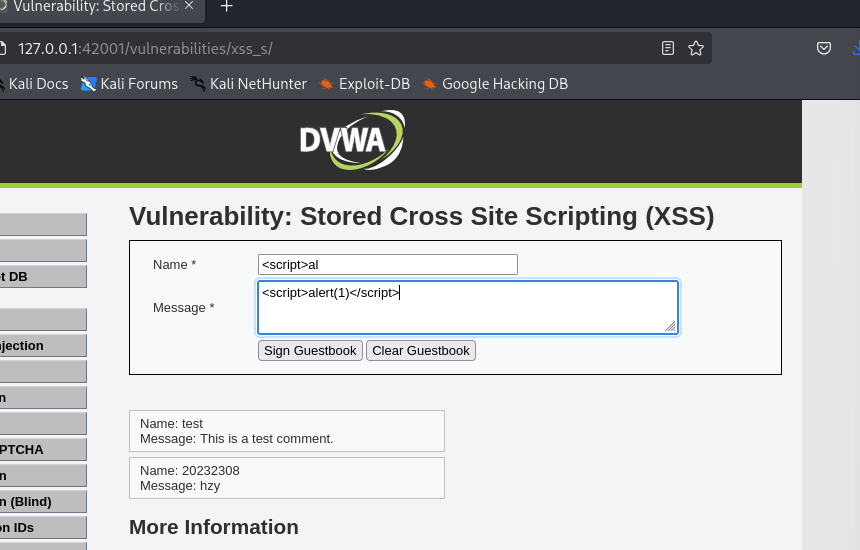Screen dimensions: 860x550
Task: Toggle reader view icon in address bar
Action: click(667, 48)
